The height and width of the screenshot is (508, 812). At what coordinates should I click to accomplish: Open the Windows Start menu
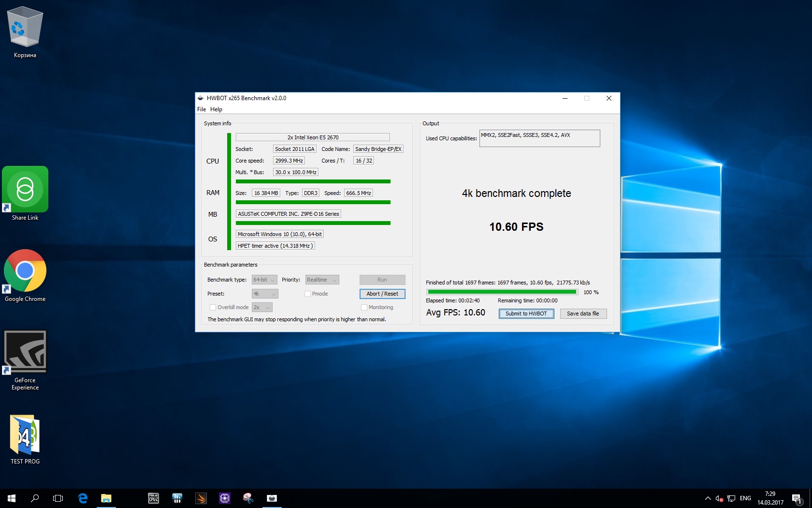pyautogui.click(x=12, y=498)
